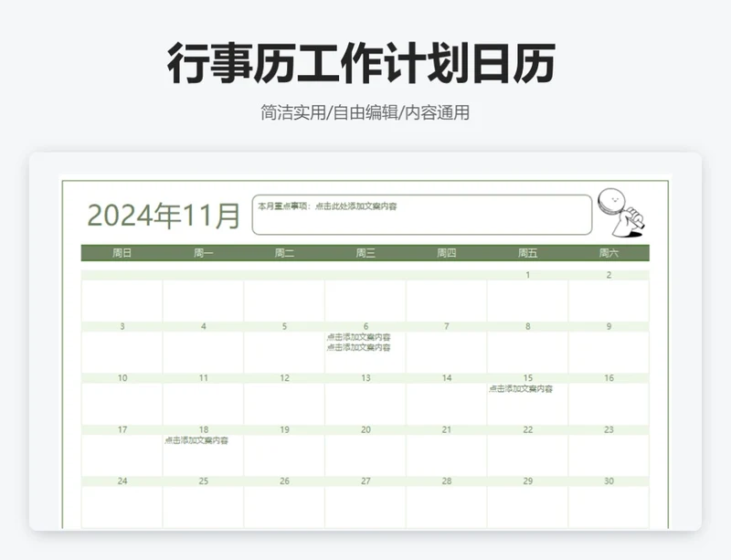Click the date cell numbered 4

tap(203, 326)
